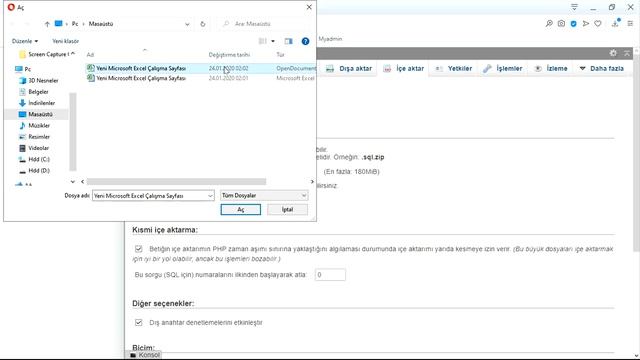Screen dimensions: 640x360
Task: Select the Microsoft Excel file dated 02:01
Action: (x=200, y=78)
